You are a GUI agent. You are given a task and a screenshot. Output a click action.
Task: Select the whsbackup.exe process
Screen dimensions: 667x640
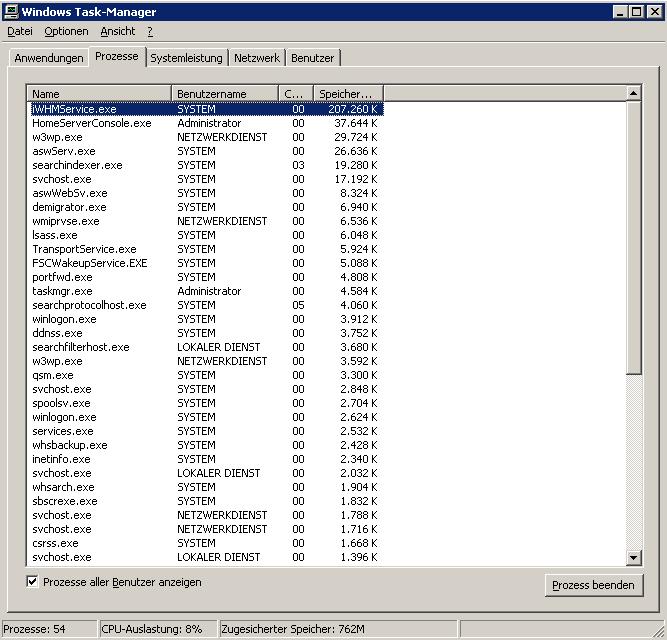(205, 445)
